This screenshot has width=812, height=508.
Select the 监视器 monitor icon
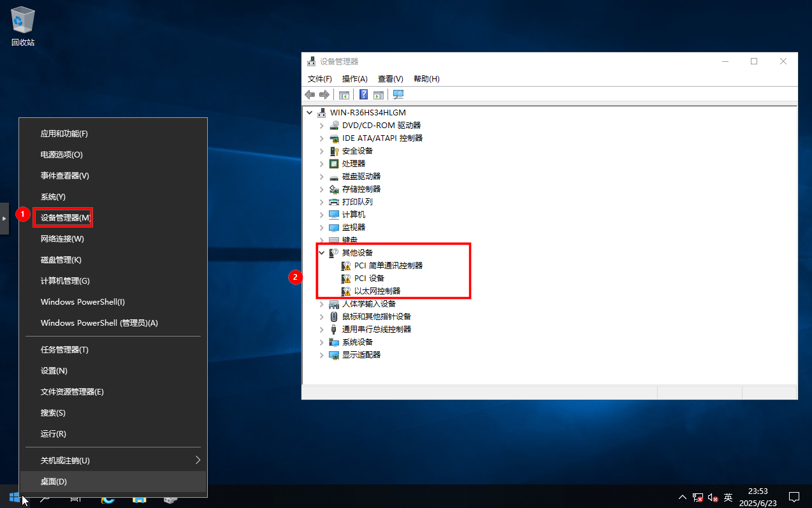click(x=334, y=228)
